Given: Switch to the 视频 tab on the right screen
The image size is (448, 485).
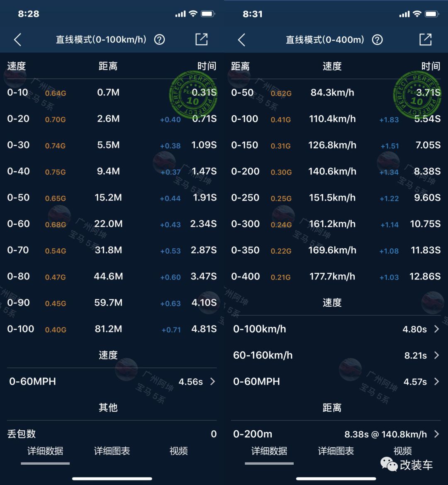Looking at the screenshot, I should (x=402, y=451).
